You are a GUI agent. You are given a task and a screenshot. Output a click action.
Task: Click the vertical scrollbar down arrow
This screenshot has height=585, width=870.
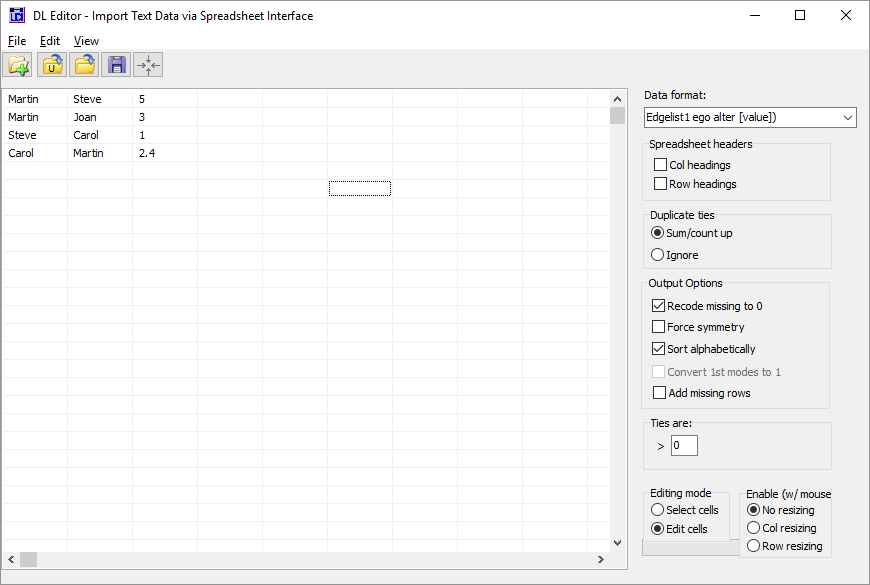click(617, 542)
